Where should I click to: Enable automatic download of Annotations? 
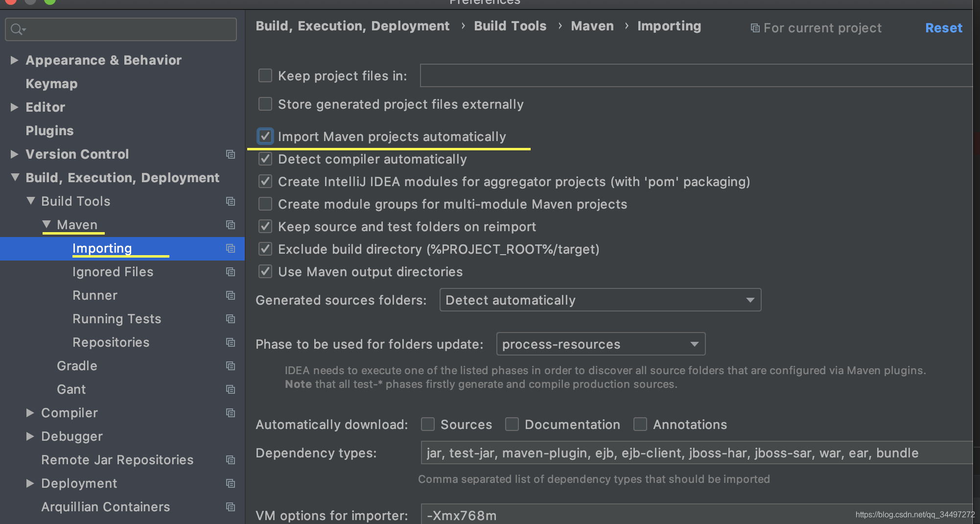pos(640,424)
